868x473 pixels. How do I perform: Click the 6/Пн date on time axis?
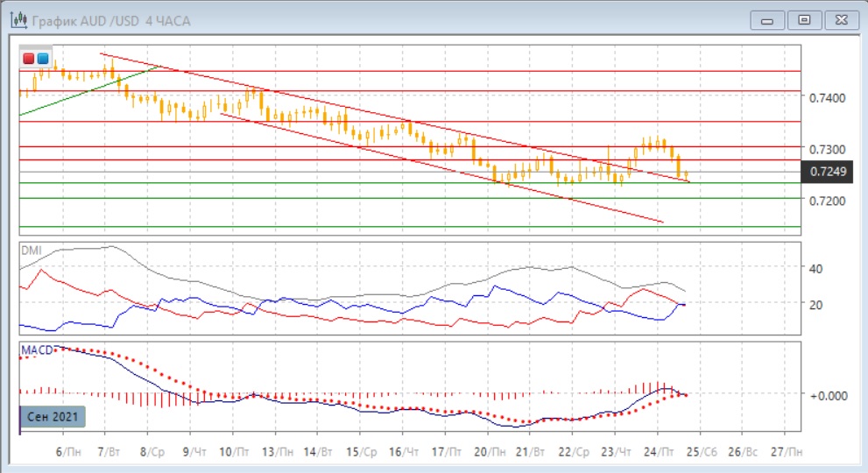coord(70,453)
